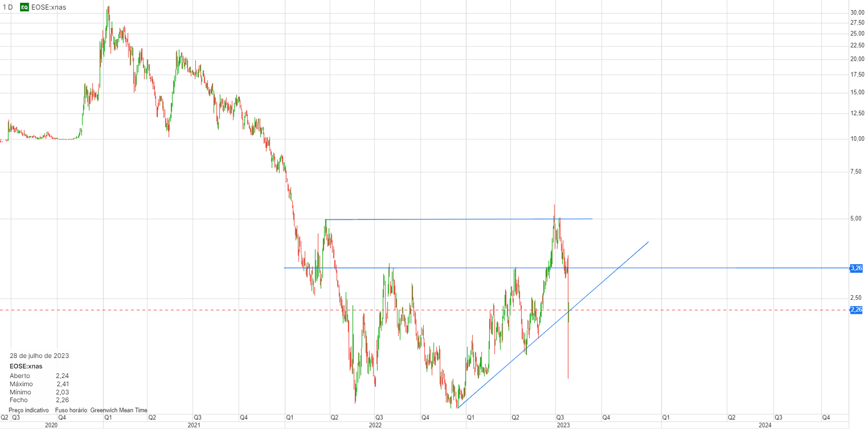Click the Aberto value 2,24
The image size is (868, 429).
click(62, 376)
